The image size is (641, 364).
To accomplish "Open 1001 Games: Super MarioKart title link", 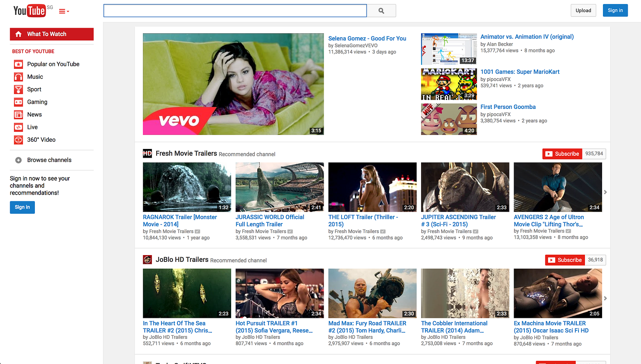I will [x=520, y=72].
